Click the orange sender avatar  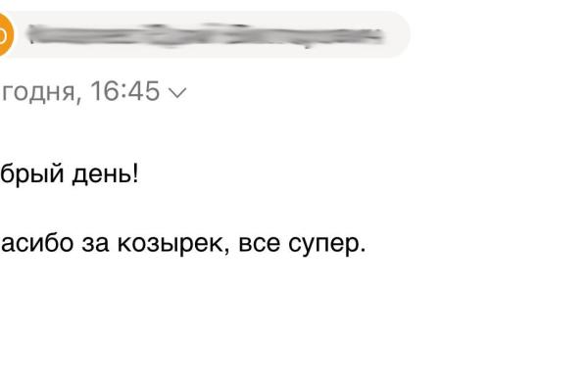coord(4,36)
